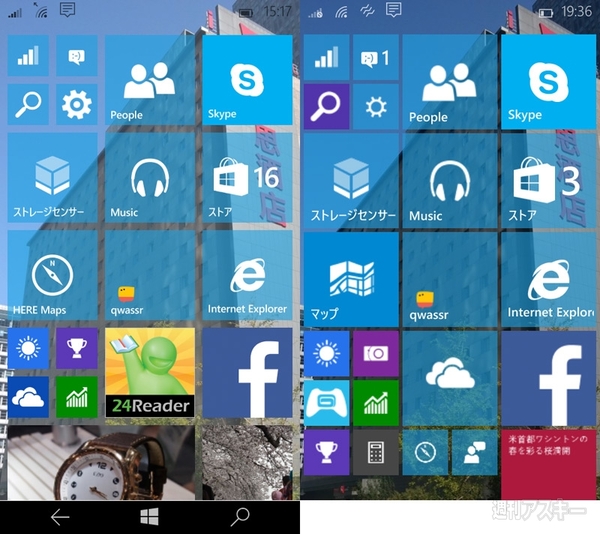This screenshot has width=600, height=534.
Task: Open the purple trophy tile on the right phone
Action: click(327, 453)
